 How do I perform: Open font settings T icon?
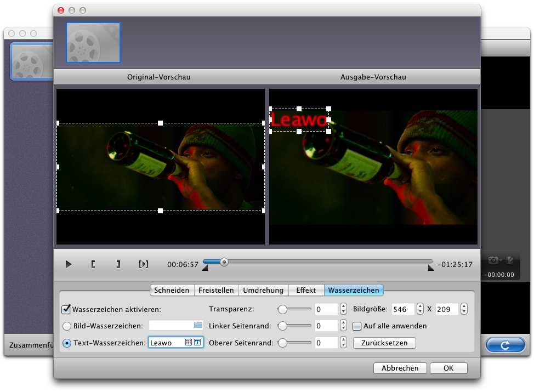(x=197, y=343)
